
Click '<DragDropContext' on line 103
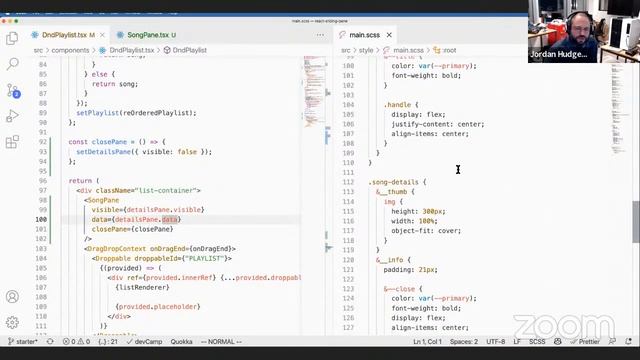click(115, 249)
